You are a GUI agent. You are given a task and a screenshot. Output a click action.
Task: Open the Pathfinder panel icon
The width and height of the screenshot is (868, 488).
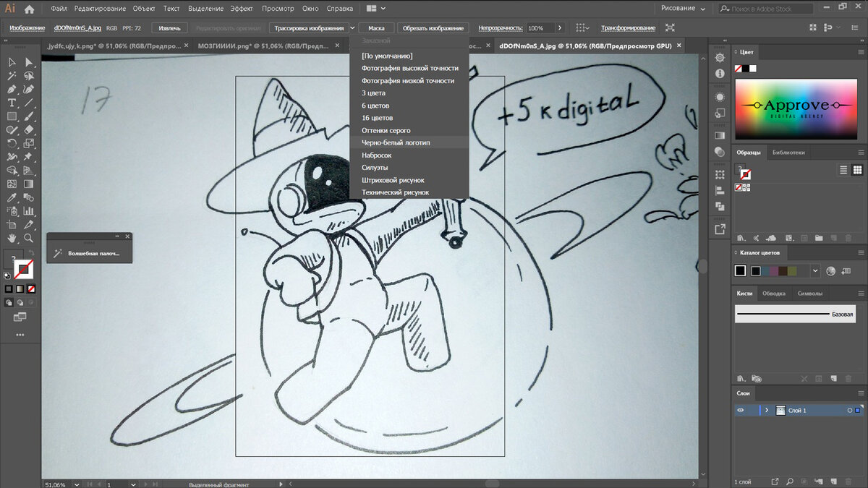[720, 207]
